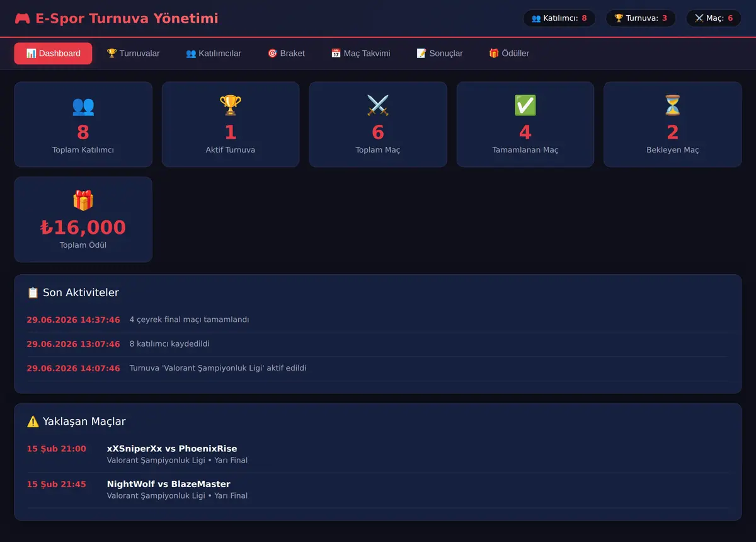This screenshot has width=756, height=542.
Task: Click the people icon on Toplam Katılımcı card
Action: (83, 105)
